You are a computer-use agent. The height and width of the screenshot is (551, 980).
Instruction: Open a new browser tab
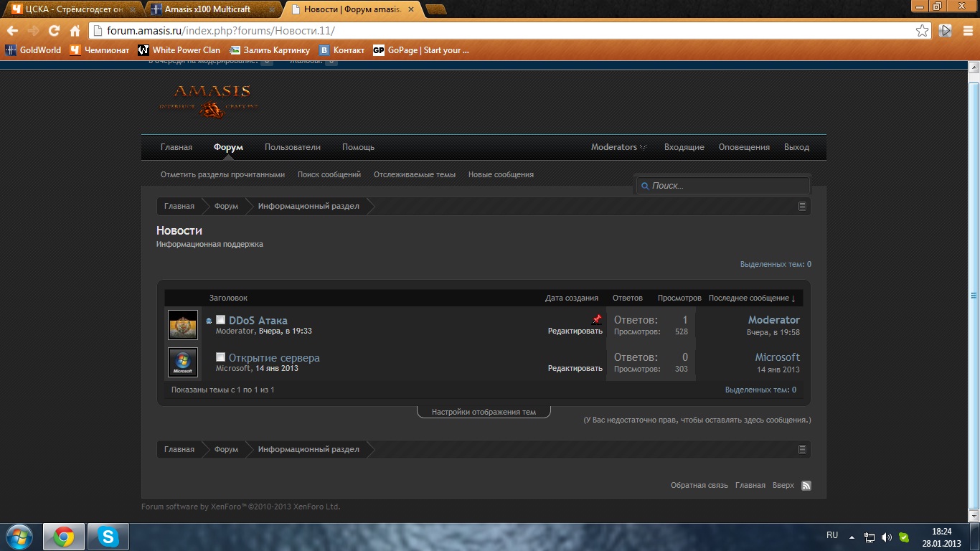(435, 9)
